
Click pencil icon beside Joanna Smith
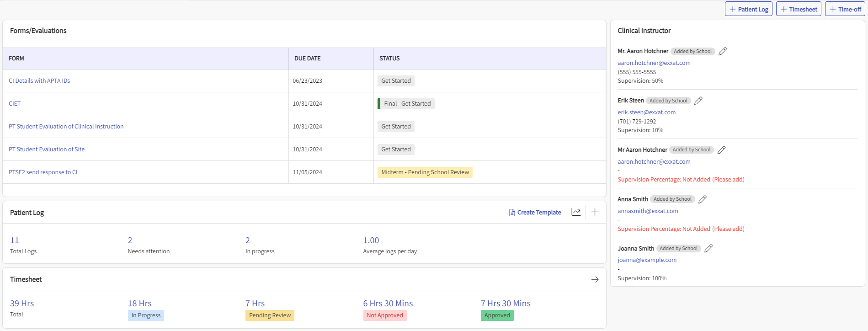(708, 248)
